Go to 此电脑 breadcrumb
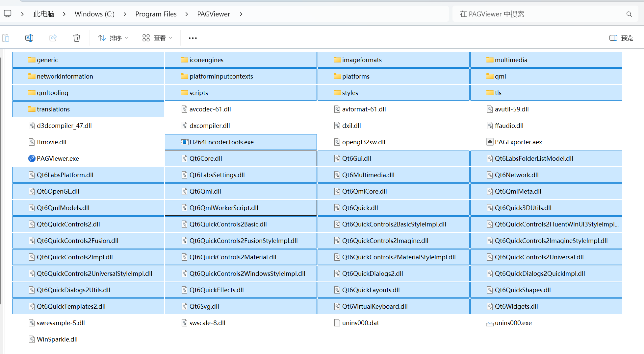The height and width of the screenshot is (354, 644). (44, 14)
